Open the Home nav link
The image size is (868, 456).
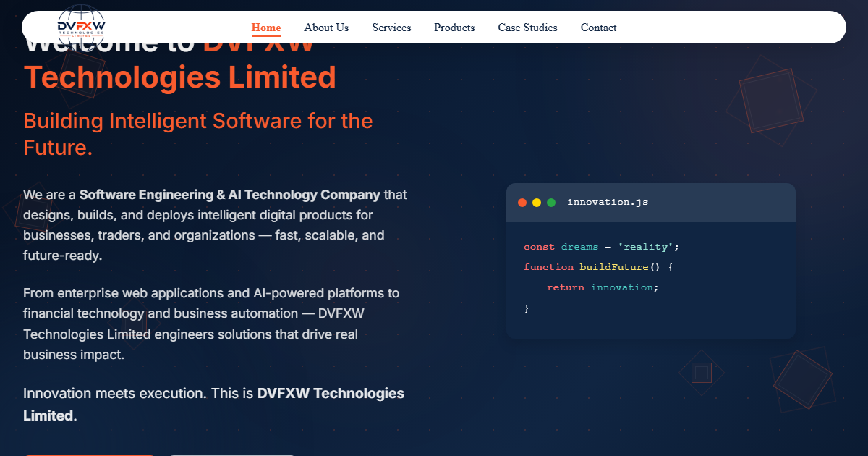266,28
